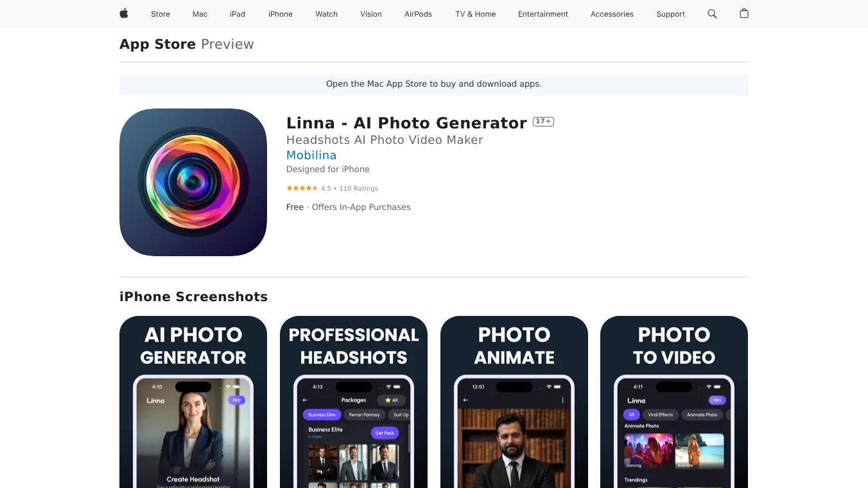Click the Mobilina developer link

pyautogui.click(x=311, y=155)
